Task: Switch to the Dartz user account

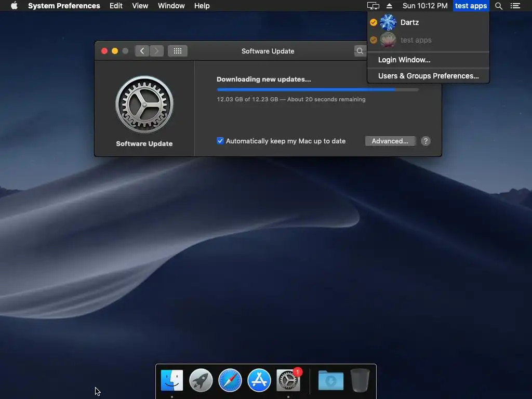Action: pos(428,22)
